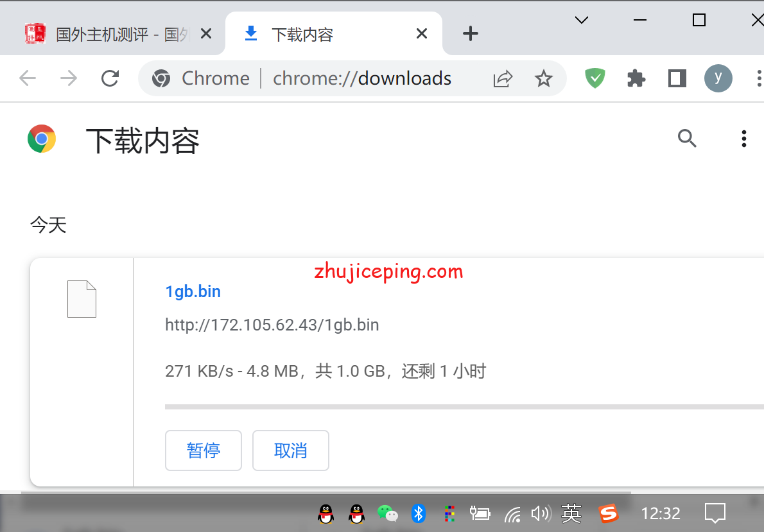
Task: Reload the downloads page
Action: click(110, 78)
